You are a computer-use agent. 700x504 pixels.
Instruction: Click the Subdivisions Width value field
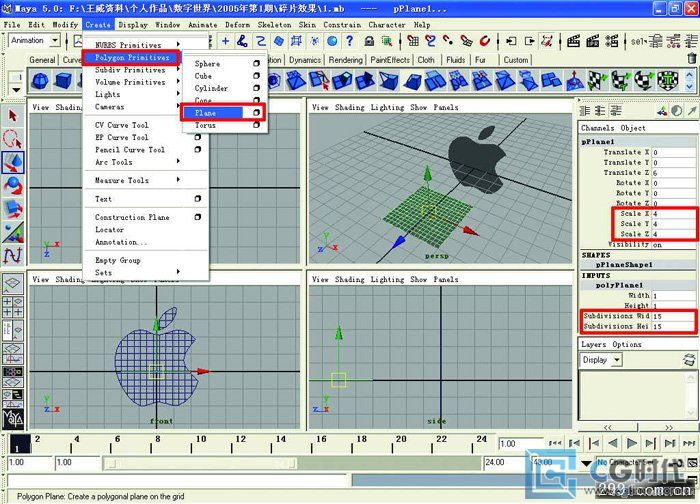tap(673, 316)
